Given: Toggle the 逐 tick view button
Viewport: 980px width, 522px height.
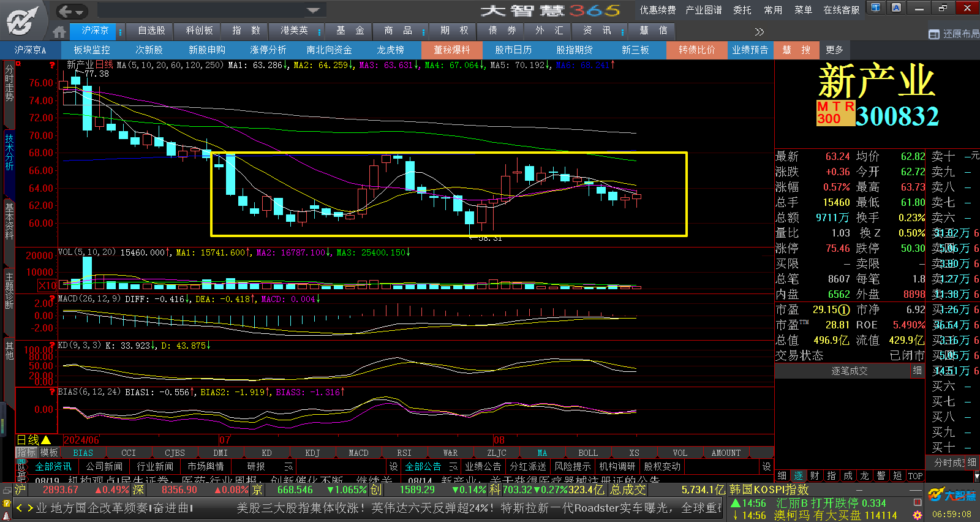Looking at the screenshot, I should pos(798,476).
